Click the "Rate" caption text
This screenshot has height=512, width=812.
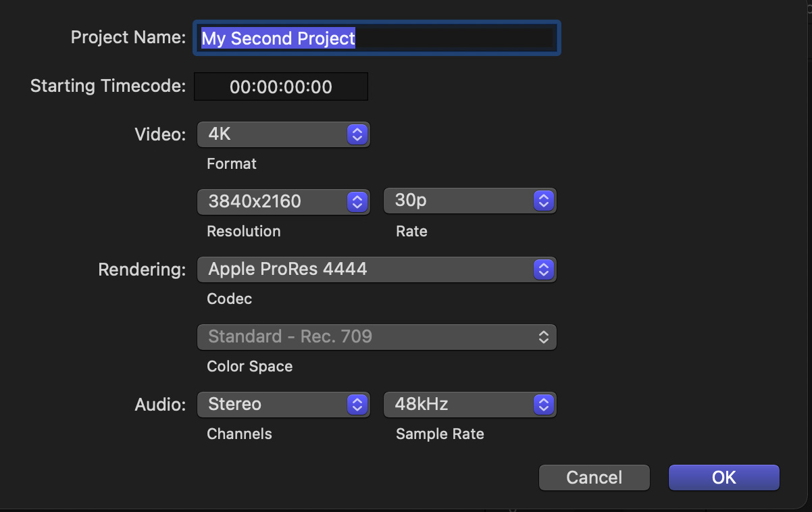411,231
